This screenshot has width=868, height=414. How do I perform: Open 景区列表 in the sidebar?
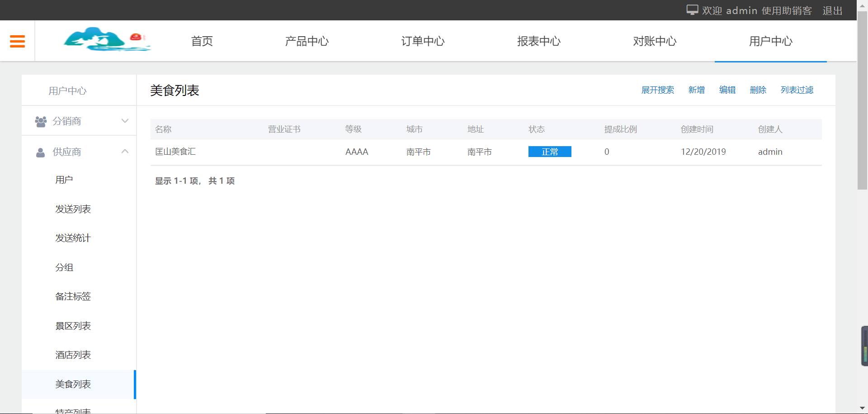point(73,326)
